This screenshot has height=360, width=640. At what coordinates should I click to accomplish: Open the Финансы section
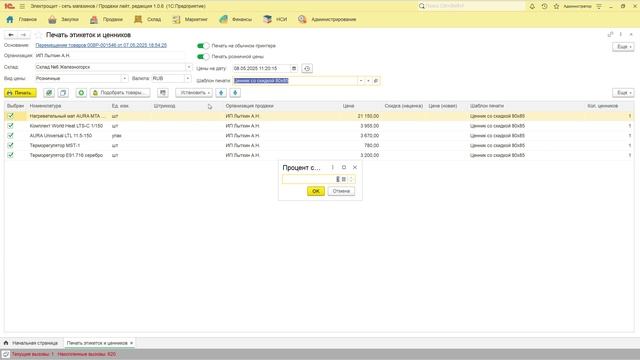click(x=235, y=19)
